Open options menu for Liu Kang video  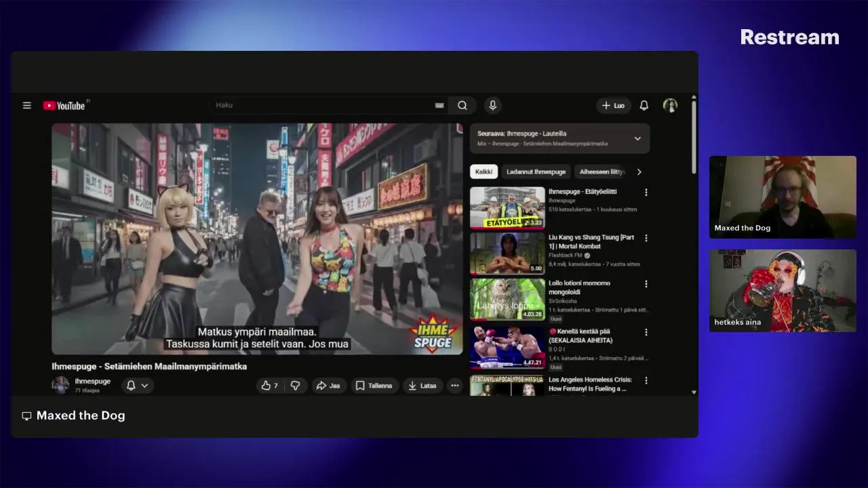pyautogui.click(x=646, y=239)
